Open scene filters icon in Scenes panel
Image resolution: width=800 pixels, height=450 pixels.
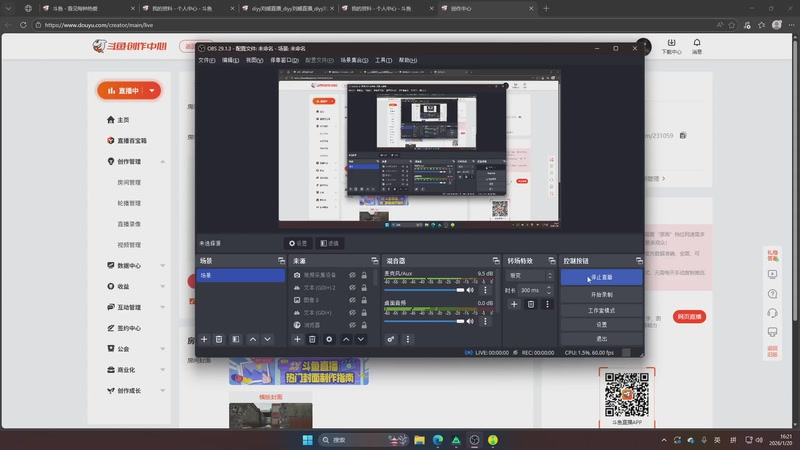pyautogui.click(x=236, y=339)
